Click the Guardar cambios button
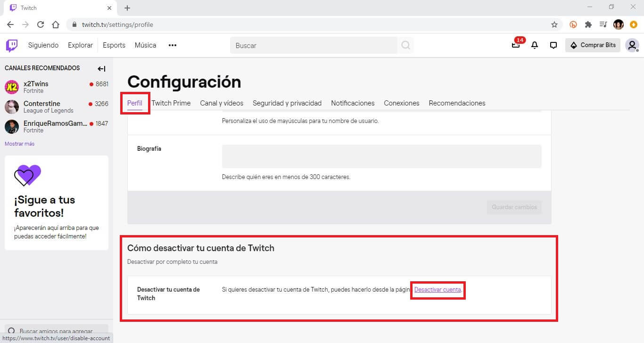 point(514,207)
